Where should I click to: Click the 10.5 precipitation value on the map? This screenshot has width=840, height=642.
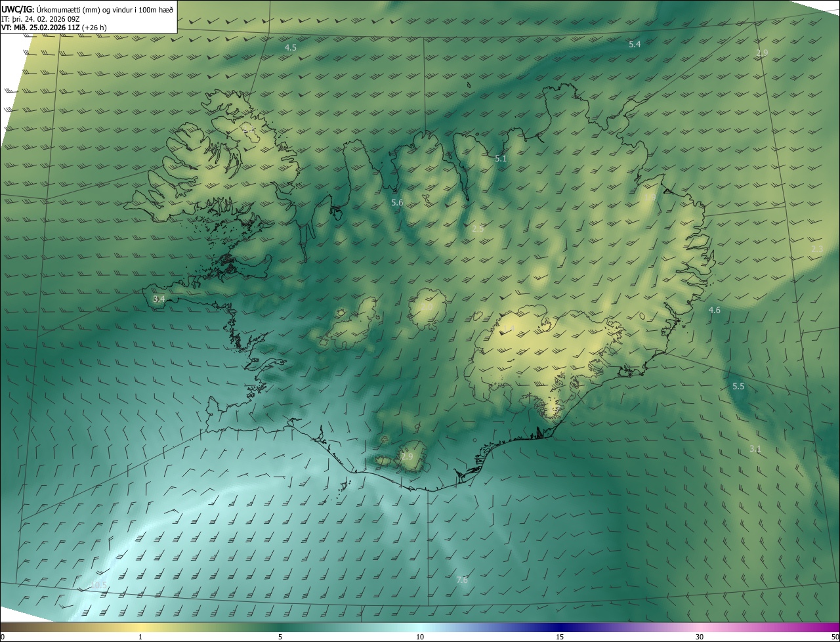pyautogui.click(x=98, y=585)
